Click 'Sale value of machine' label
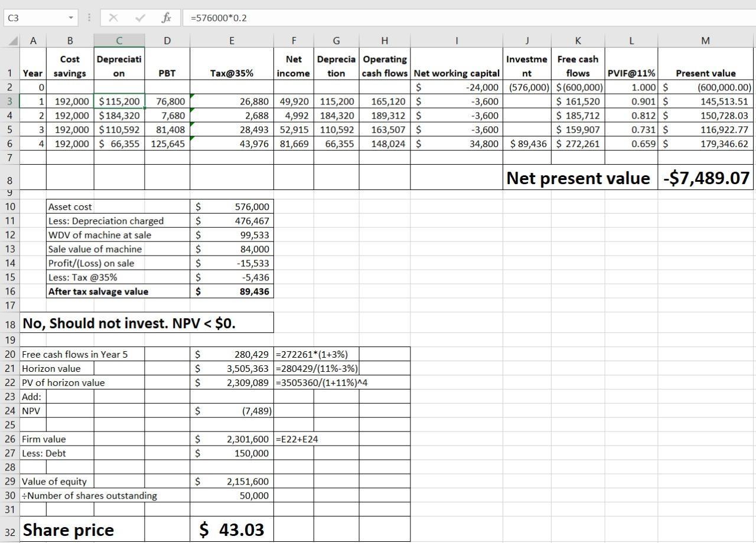Screen dimensions: 756x543 point(95,249)
